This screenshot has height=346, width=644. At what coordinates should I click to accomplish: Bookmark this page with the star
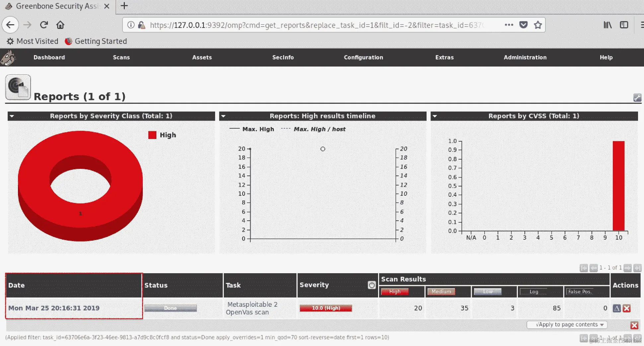tap(538, 25)
